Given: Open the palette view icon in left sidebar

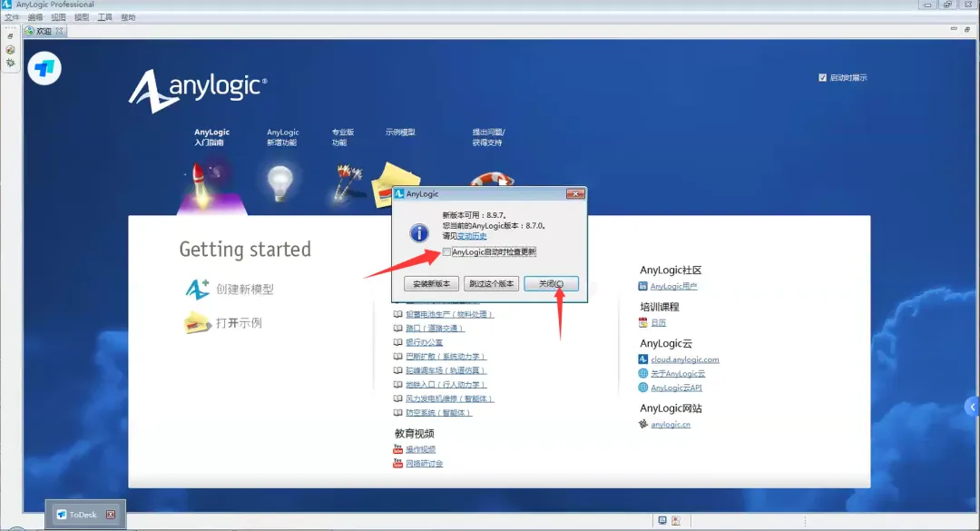Looking at the screenshot, I should [x=10, y=49].
